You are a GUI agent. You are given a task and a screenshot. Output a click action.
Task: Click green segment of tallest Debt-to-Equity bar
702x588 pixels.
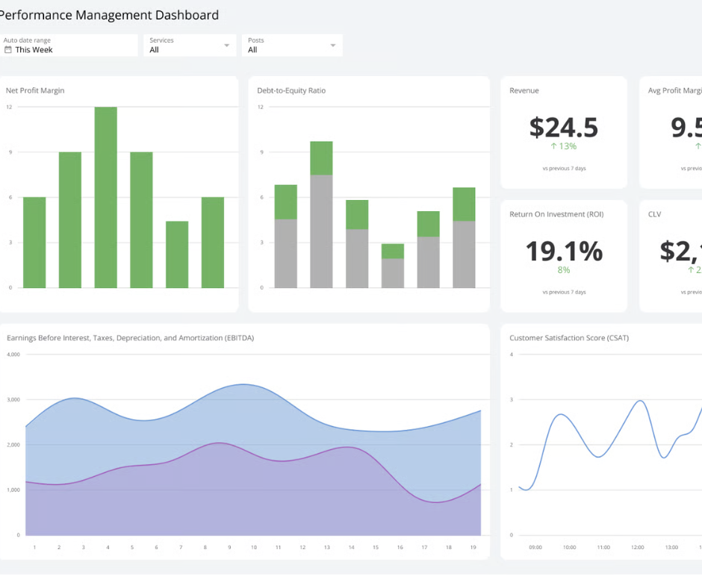click(x=321, y=157)
